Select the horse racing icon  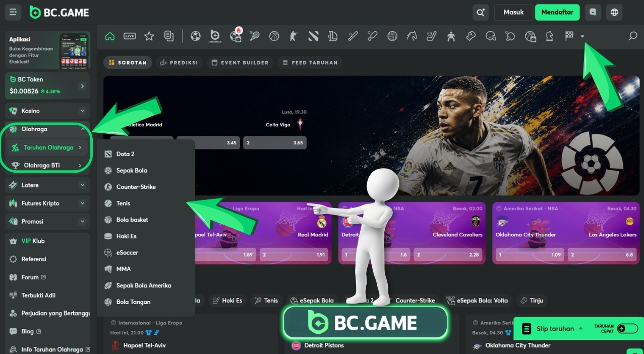tap(412, 36)
